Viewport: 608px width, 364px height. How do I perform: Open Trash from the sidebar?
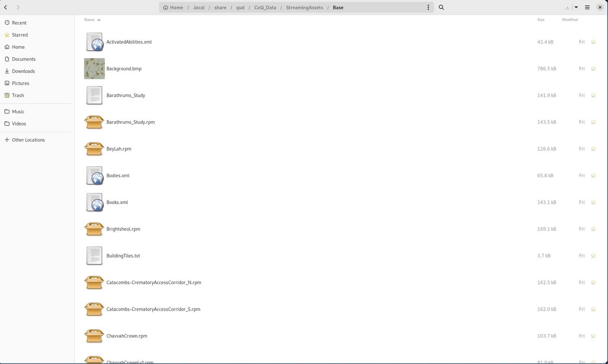click(x=18, y=95)
